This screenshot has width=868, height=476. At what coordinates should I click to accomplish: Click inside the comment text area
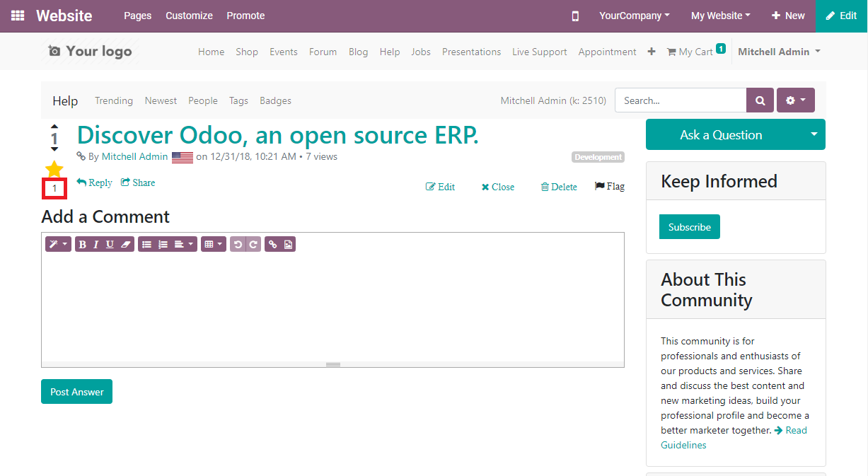[x=332, y=308]
